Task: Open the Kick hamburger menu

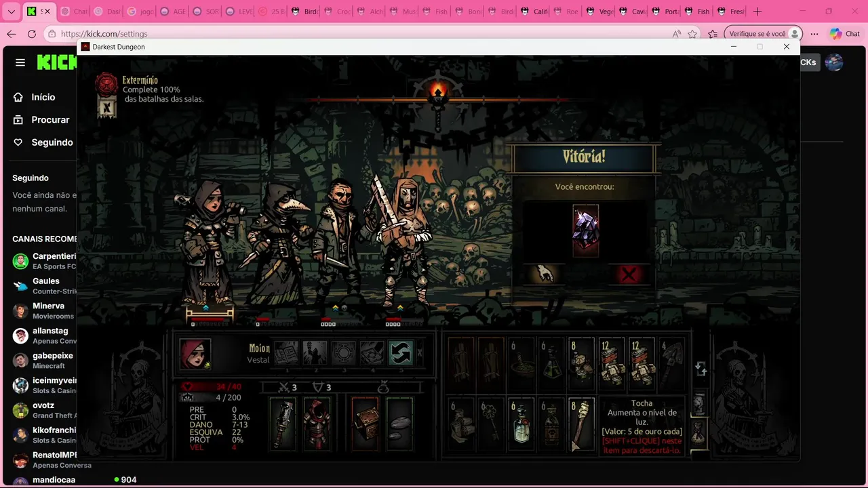Action: [20, 62]
